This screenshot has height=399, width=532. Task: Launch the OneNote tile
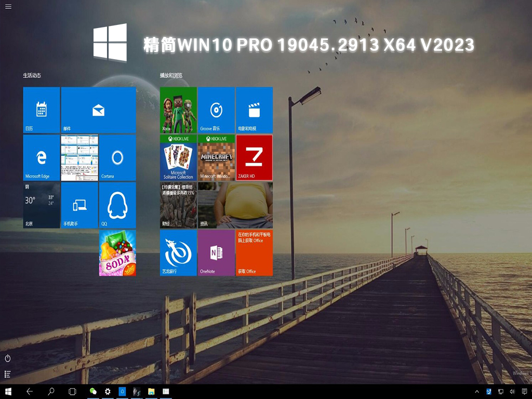coord(216,253)
